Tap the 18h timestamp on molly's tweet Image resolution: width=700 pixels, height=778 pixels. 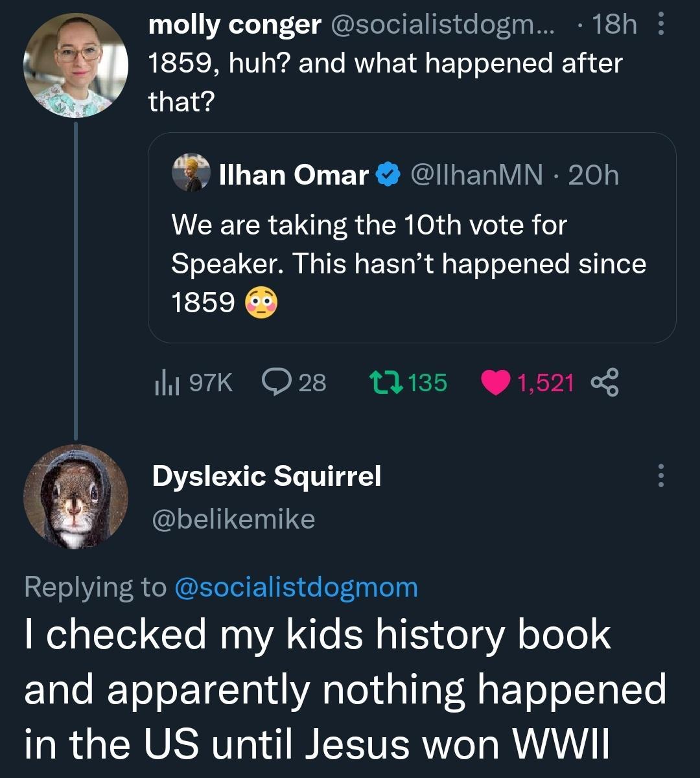coord(614,25)
